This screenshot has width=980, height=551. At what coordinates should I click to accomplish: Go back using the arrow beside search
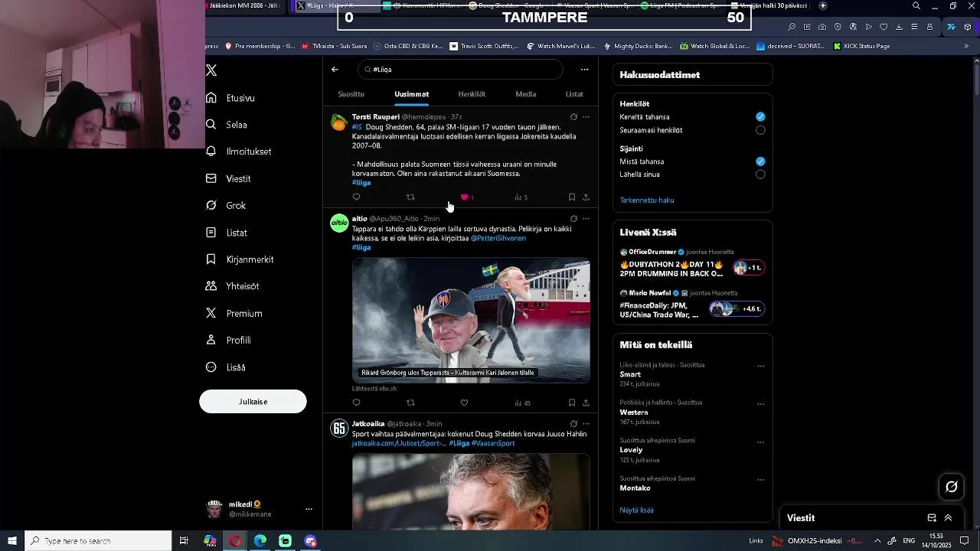point(335,70)
